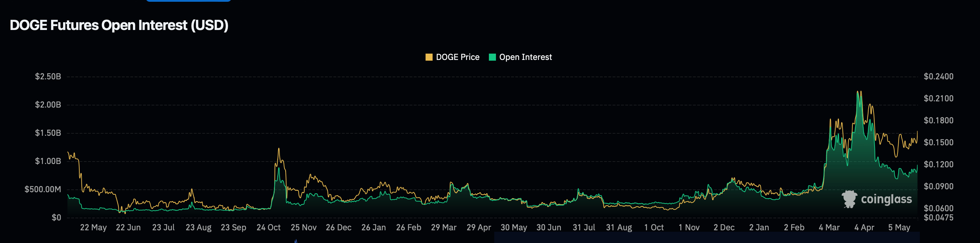980x243 pixels.
Task: Select the 4 Mar date label
Action: (829, 227)
